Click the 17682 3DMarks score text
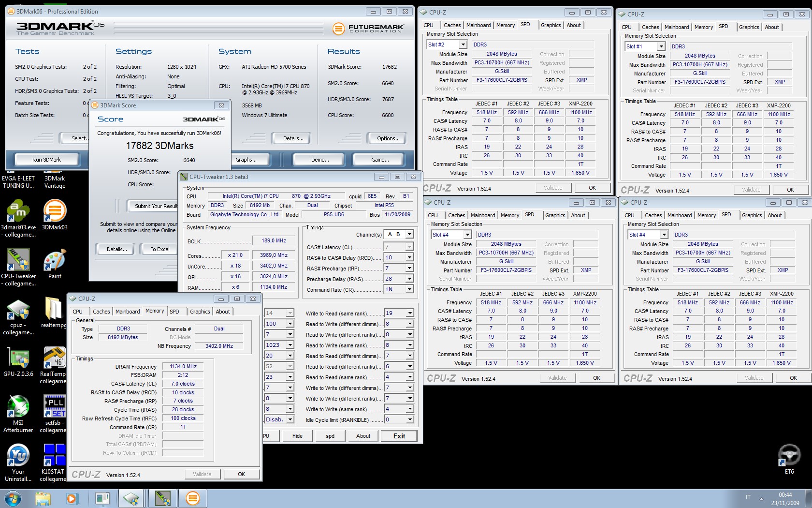812x508 pixels. pyautogui.click(x=160, y=146)
